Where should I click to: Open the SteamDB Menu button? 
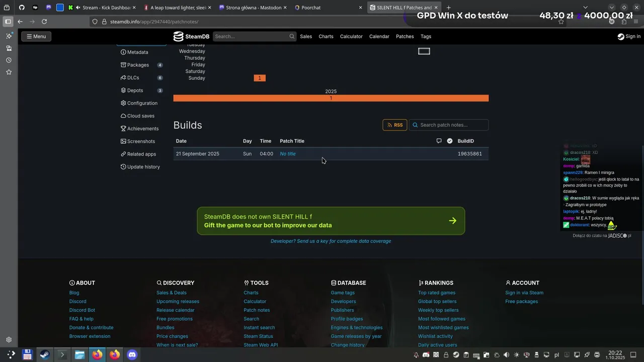pos(36,36)
